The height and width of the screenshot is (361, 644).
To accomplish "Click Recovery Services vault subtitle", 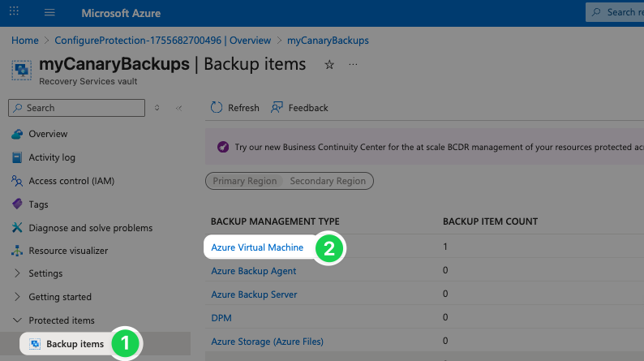I will pos(88,81).
